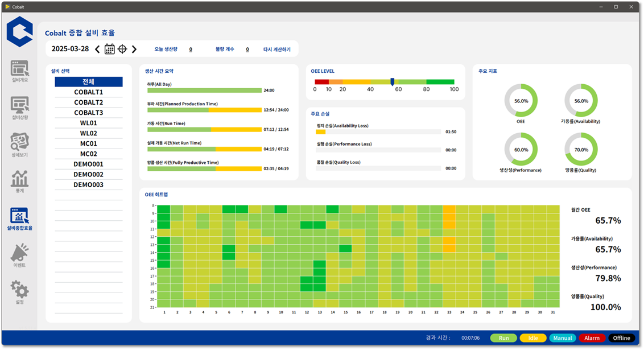Open the calendar date picker icon
This screenshot has width=644, height=350.
pos(110,49)
